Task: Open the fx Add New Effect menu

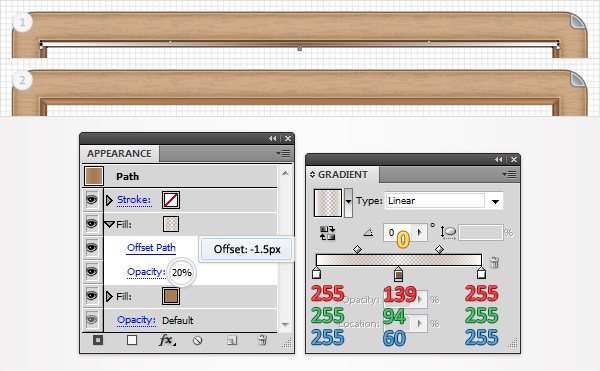Action: click(x=167, y=340)
